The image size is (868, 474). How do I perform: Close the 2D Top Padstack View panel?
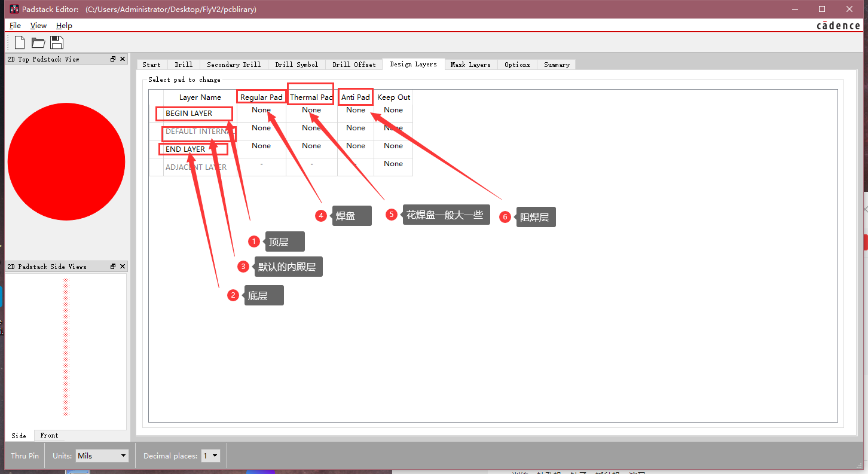pos(123,59)
